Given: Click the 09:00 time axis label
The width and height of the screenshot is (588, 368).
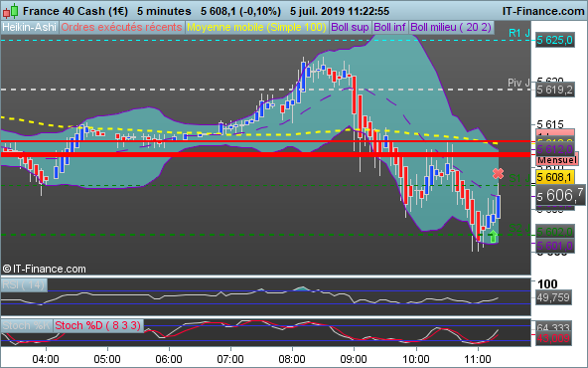Looking at the screenshot, I should coord(354,359).
